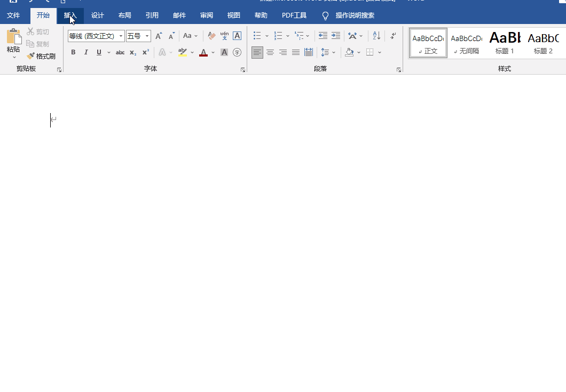Select the bulleted list icon
Viewport: 566px width, 392px height.
(x=257, y=36)
